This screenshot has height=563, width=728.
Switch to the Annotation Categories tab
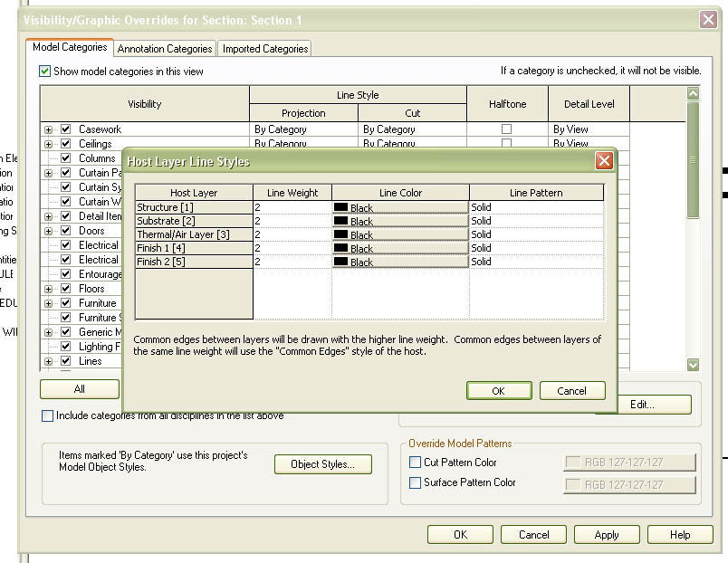pos(165,49)
